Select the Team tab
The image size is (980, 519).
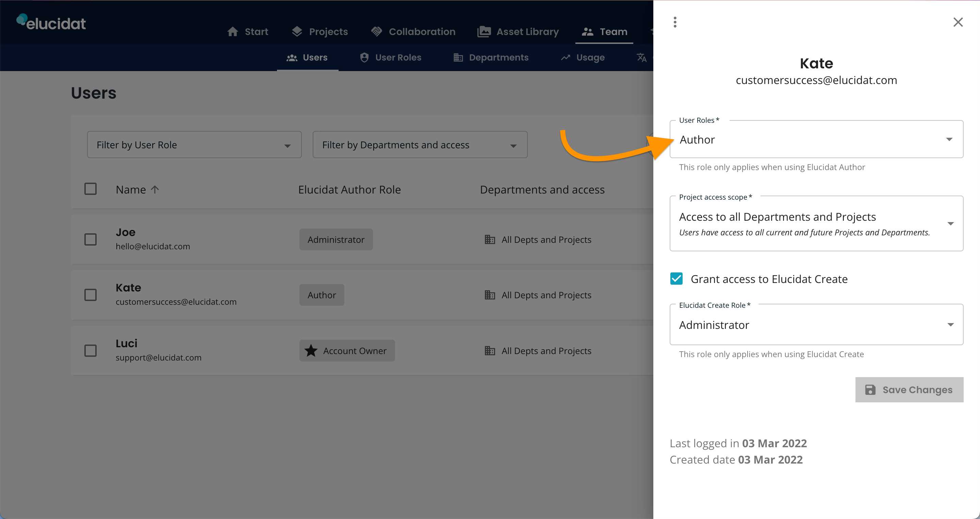click(604, 32)
